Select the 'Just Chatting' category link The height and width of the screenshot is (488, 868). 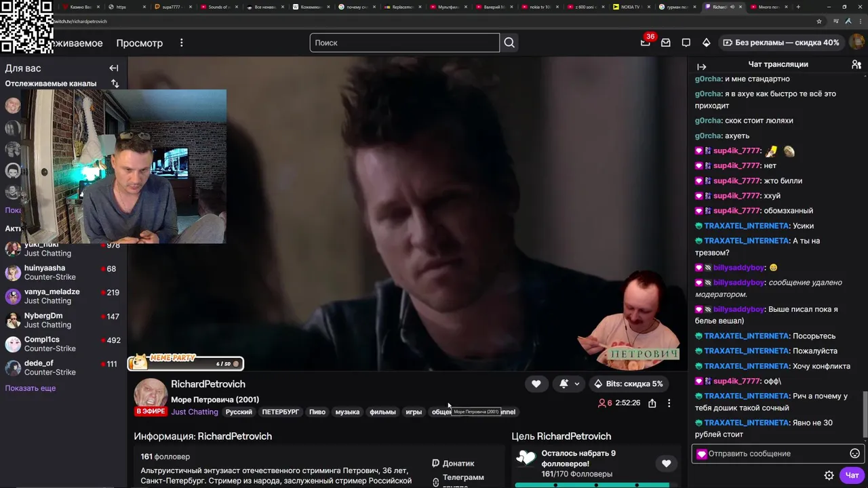pos(195,412)
